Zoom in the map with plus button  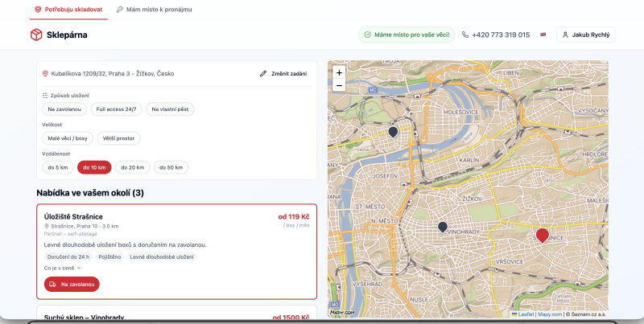pos(339,72)
